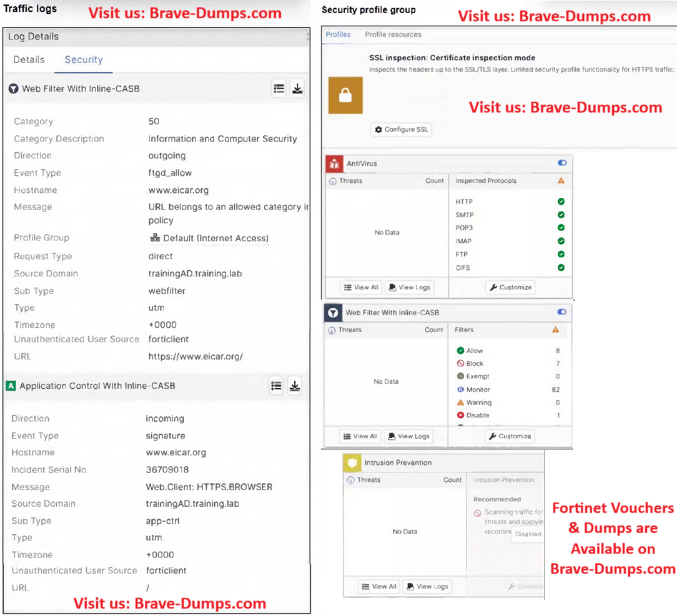The height and width of the screenshot is (616, 677).
Task: Download the Web Filter log details
Action: [297, 89]
